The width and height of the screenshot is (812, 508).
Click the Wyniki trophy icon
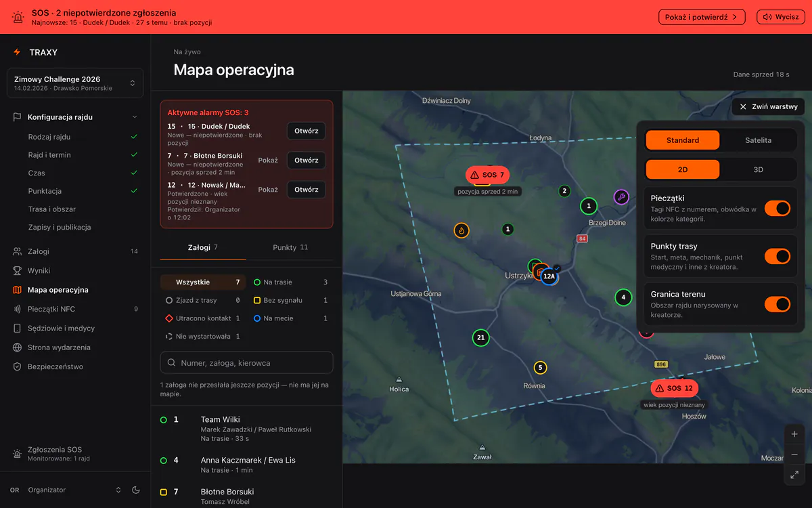click(17, 270)
